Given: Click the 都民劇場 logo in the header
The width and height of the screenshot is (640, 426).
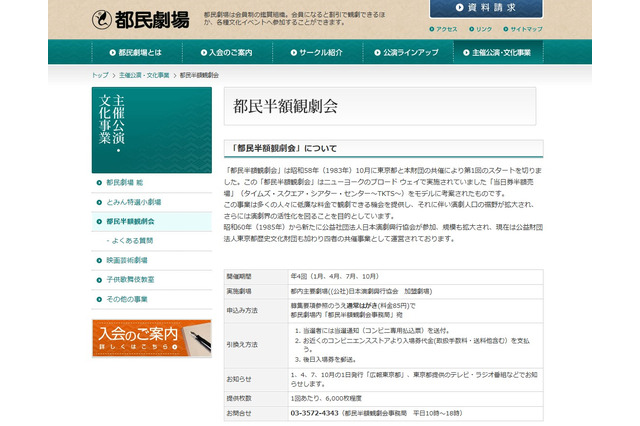Looking at the screenshot, I should pos(141,19).
